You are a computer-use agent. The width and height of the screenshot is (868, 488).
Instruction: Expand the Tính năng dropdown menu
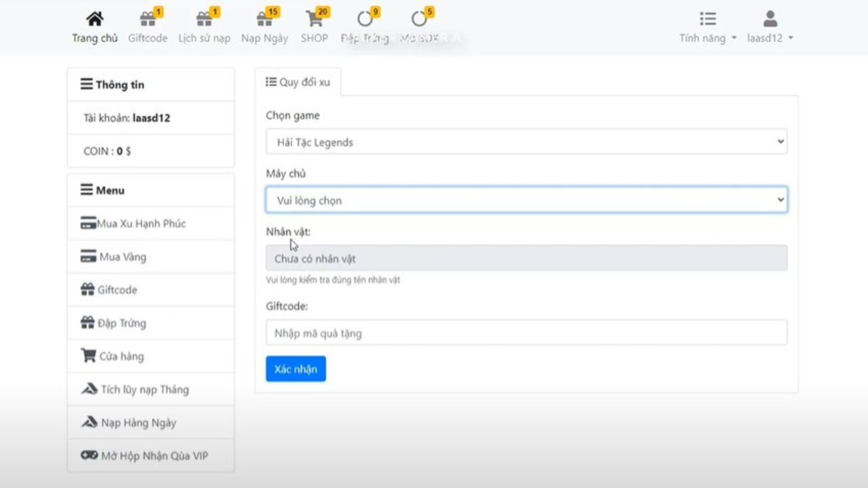pos(707,38)
